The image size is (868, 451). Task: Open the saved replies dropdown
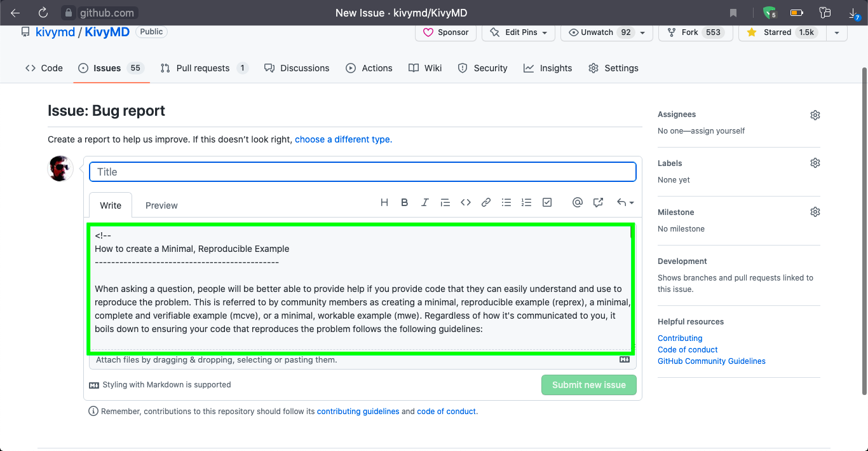(x=625, y=202)
